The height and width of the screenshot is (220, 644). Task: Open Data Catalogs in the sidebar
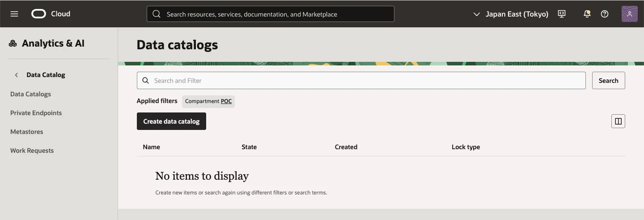coord(30,94)
